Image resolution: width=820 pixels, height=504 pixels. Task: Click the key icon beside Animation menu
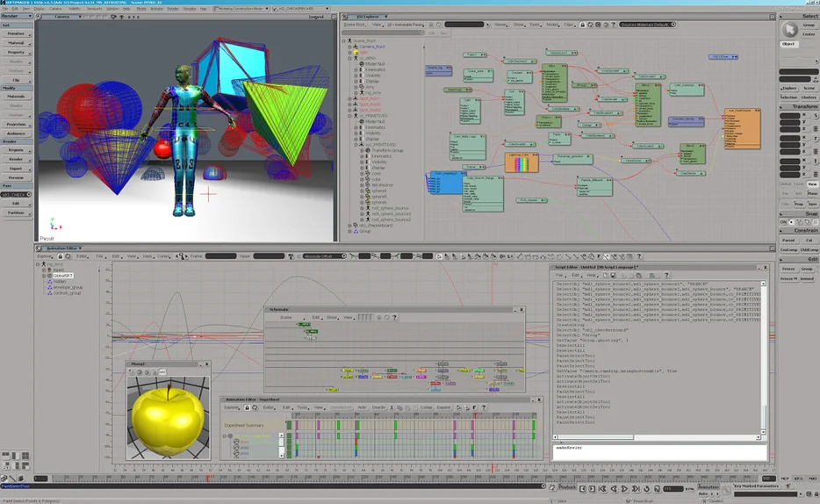point(726,489)
